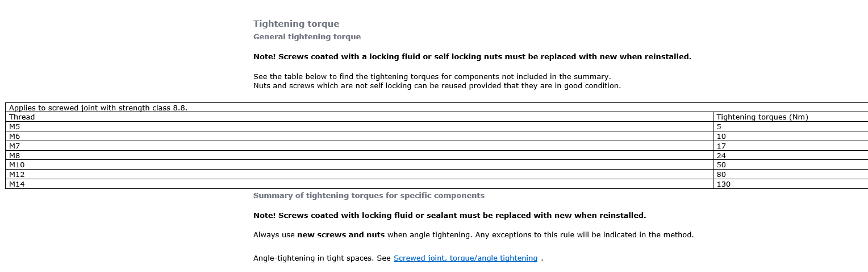
Task: Click the Tightening torque main heading
Action: pyautogui.click(x=296, y=24)
